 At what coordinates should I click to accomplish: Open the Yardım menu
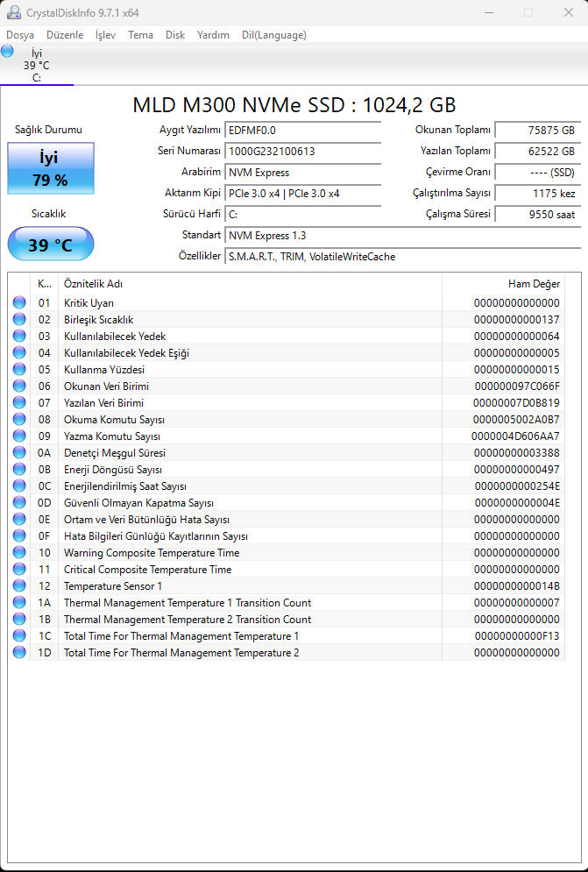[213, 35]
